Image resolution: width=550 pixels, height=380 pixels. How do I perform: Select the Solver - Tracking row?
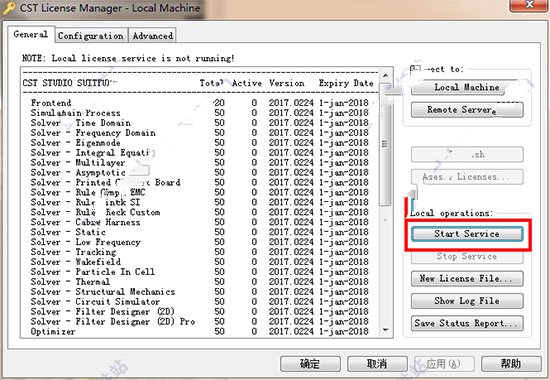pos(200,252)
